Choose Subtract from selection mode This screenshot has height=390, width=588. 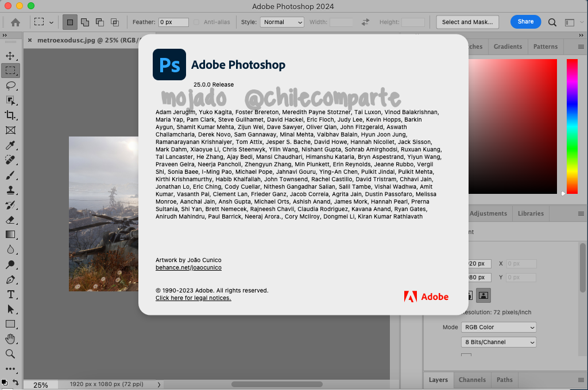[100, 22]
